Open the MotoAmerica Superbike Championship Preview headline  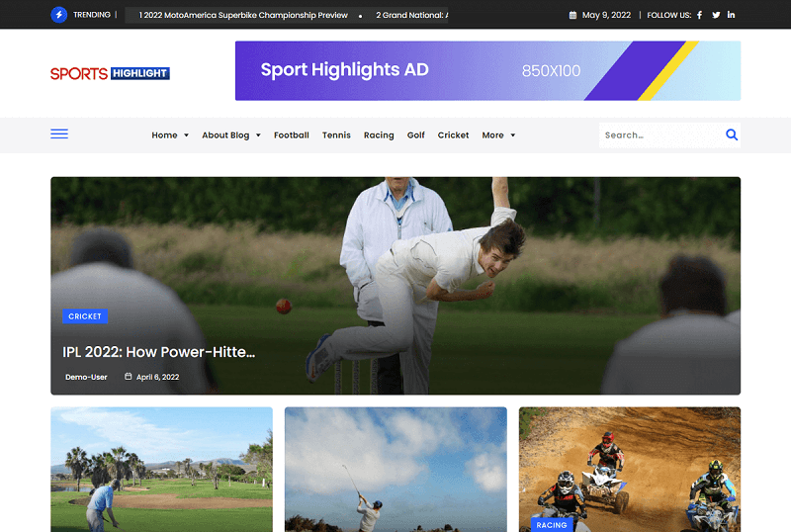[243, 15]
